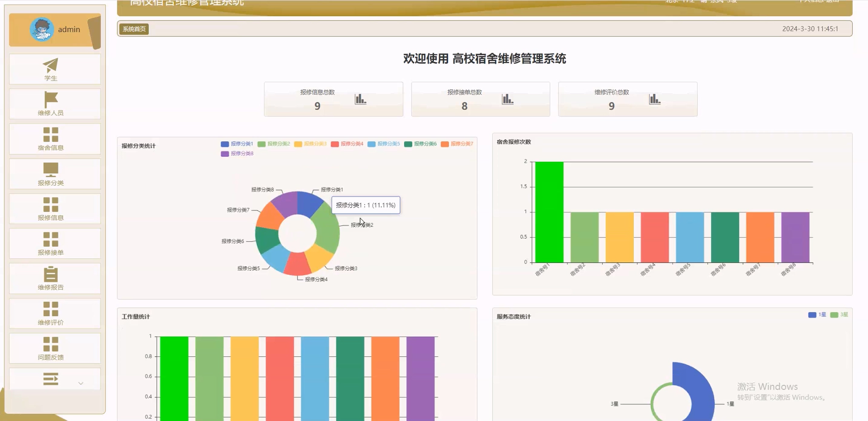Click the light blue 宿舍号5 bar

[690, 237]
